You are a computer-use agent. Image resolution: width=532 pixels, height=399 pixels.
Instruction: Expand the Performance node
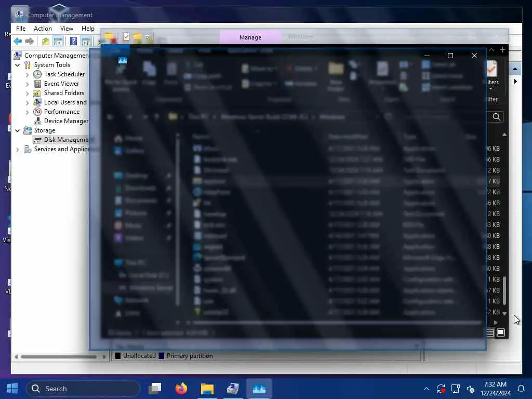click(x=27, y=112)
